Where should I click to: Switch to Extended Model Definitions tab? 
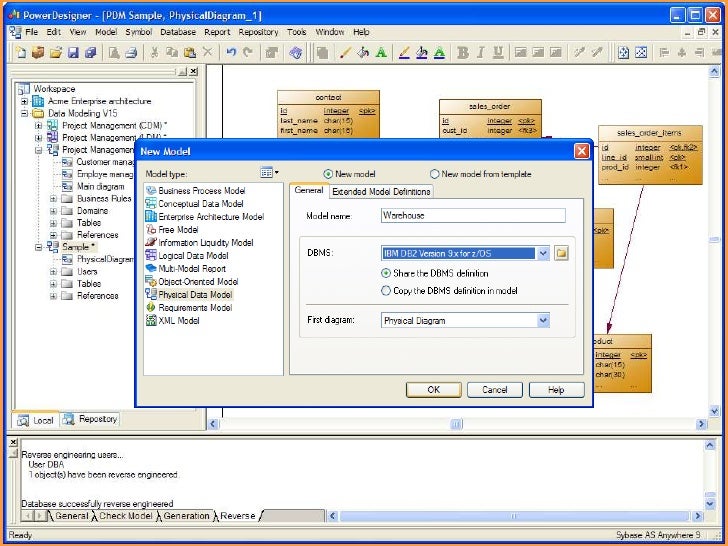(381, 191)
